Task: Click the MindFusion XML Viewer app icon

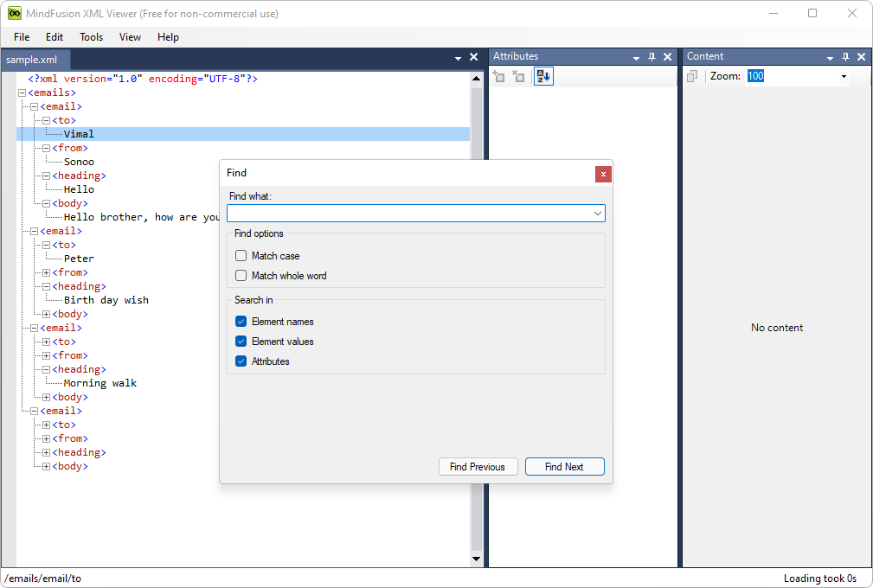Action: [15, 13]
